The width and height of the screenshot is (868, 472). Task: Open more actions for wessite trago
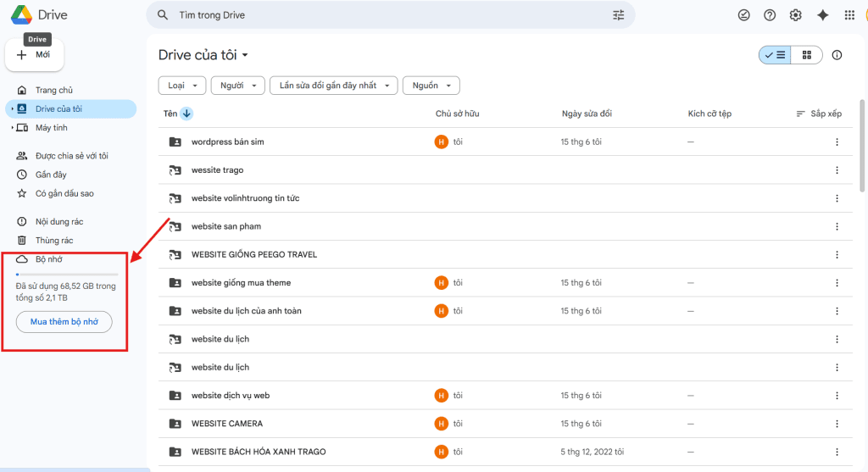click(837, 170)
